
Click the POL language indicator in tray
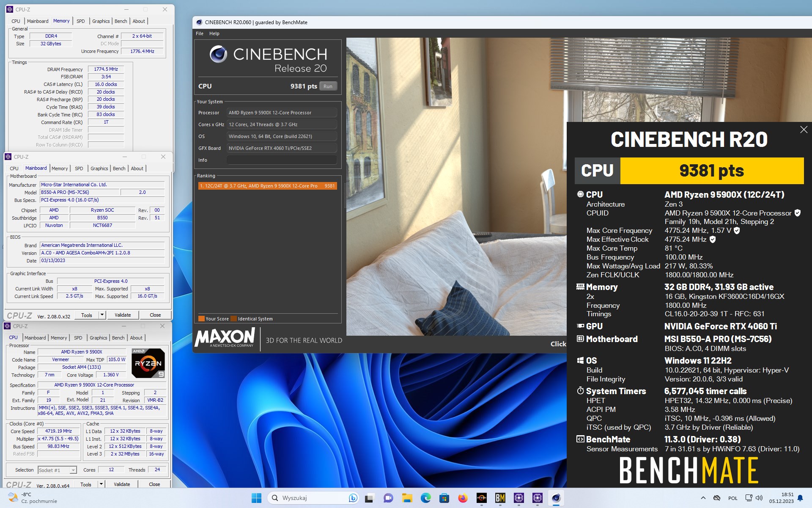[x=733, y=498]
